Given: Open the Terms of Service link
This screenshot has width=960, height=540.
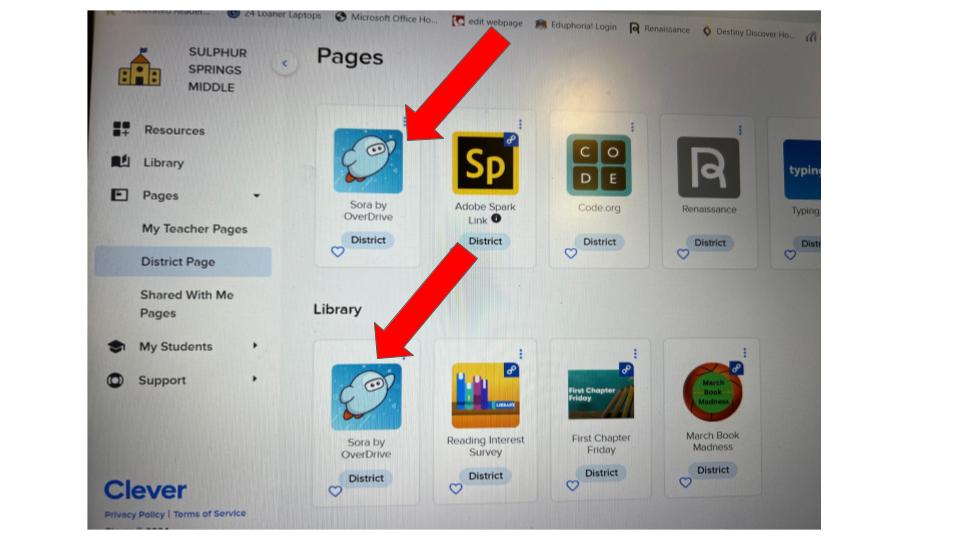Looking at the screenshot, I should pos(209,514).
